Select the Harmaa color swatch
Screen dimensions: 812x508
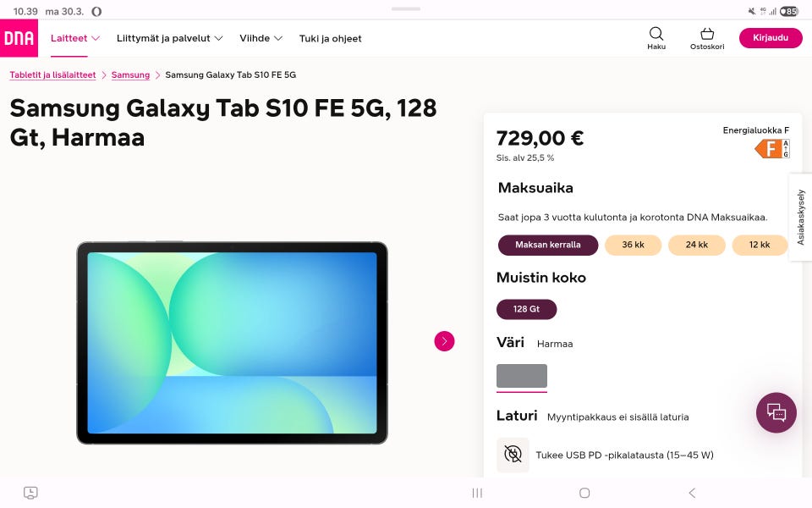click(522, 376)
